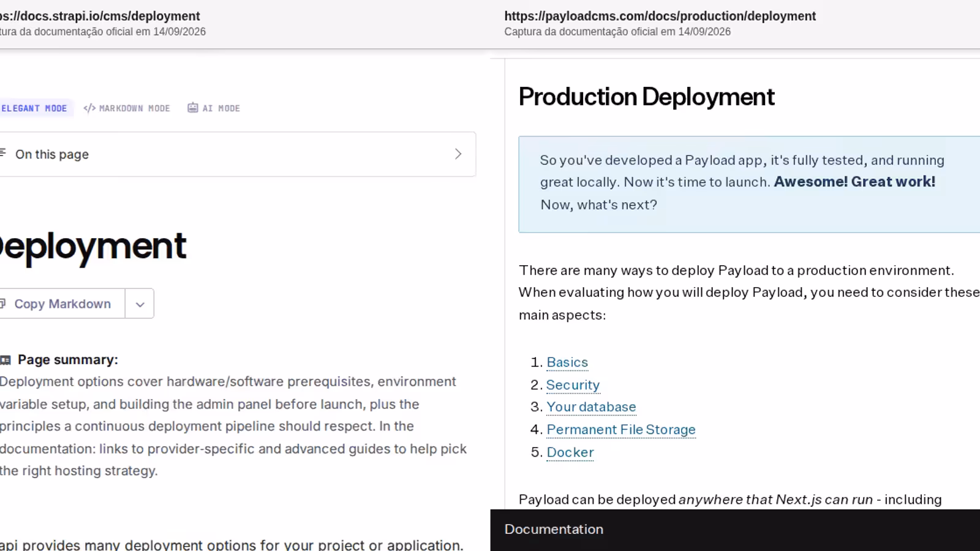Open the Docker link

pyautogui.click(x=570, y=452)
